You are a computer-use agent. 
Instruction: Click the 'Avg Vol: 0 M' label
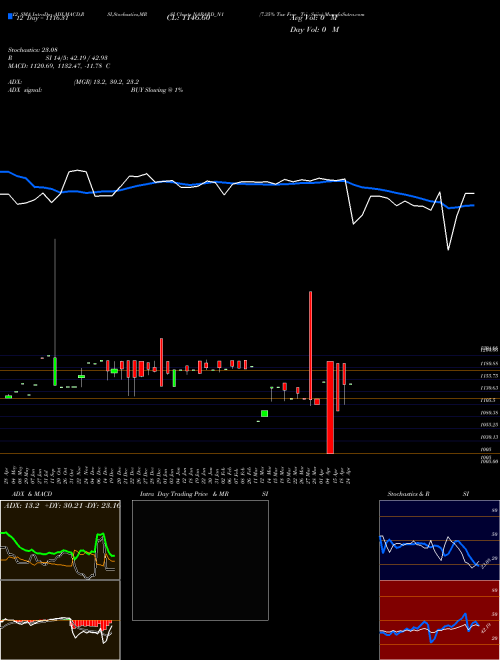point(314,18)
